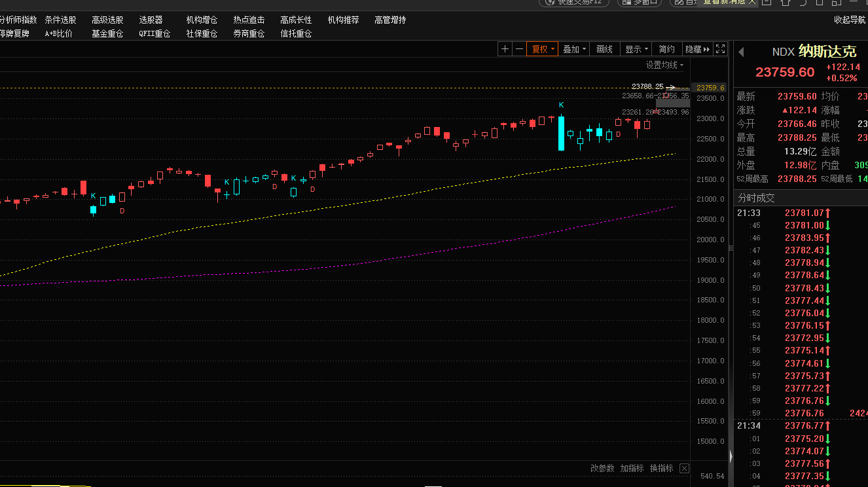Open the 复权 dropdown
Screen dimensions: 868x487
pos(543,49)
